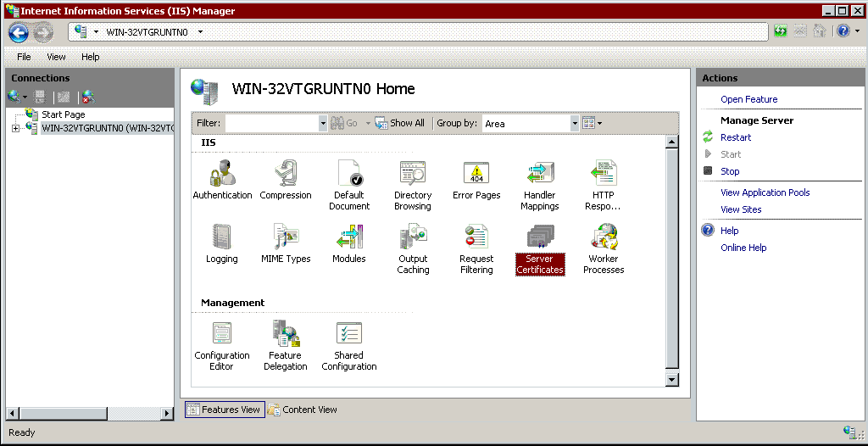Viewport: 868px width, 446px height.
Task: Switch to the Content View tab
Action: [303, 410]
